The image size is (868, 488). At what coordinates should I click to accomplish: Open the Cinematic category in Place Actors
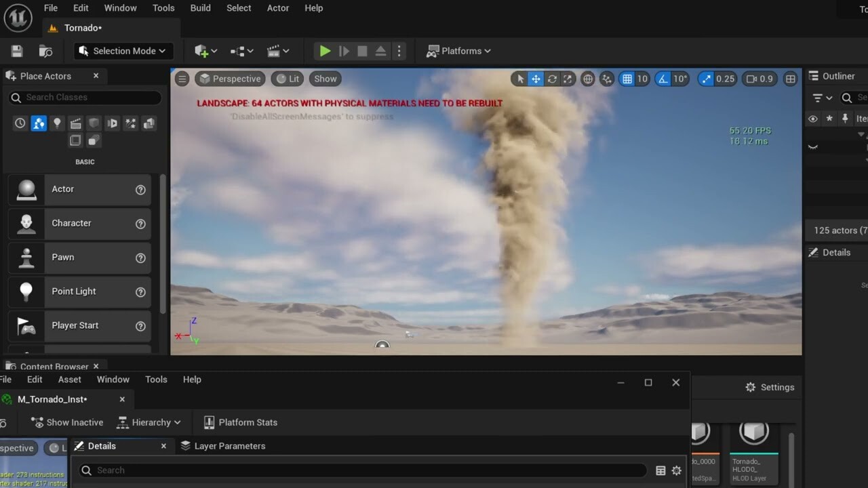click(75, 123)
